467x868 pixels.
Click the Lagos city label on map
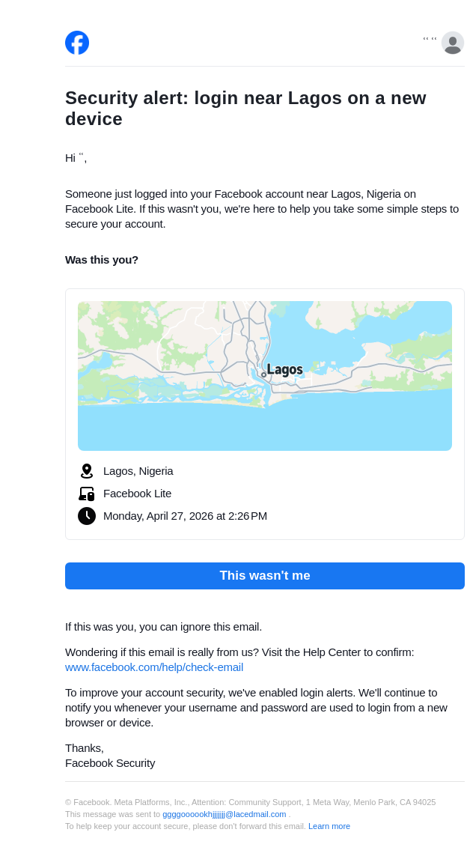coord(284,370)
